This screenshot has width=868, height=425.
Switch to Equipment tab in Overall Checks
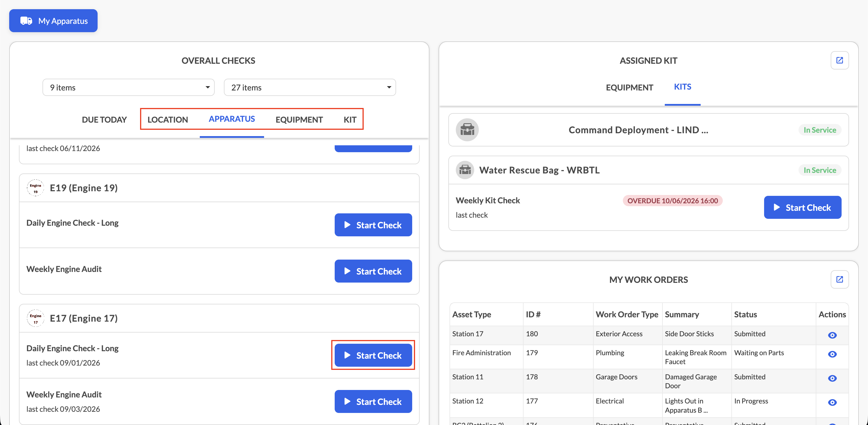pyautogui.click(x=299, y=120)
